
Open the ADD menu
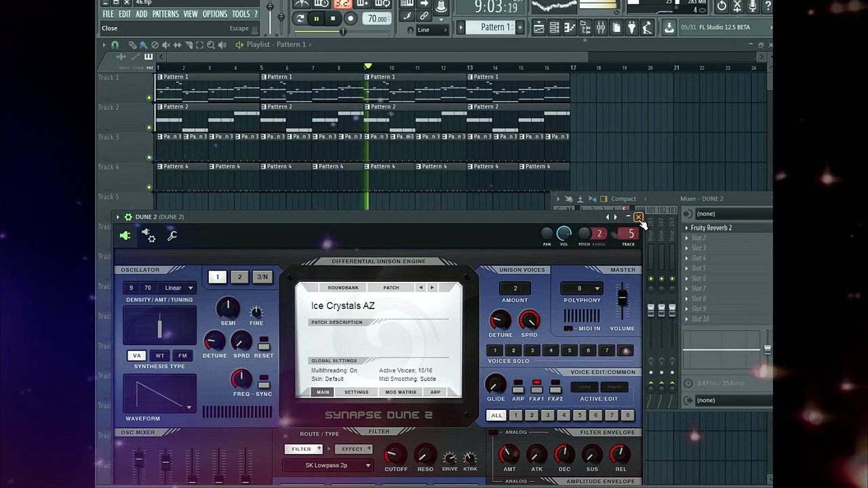click(x=141, y=14)
